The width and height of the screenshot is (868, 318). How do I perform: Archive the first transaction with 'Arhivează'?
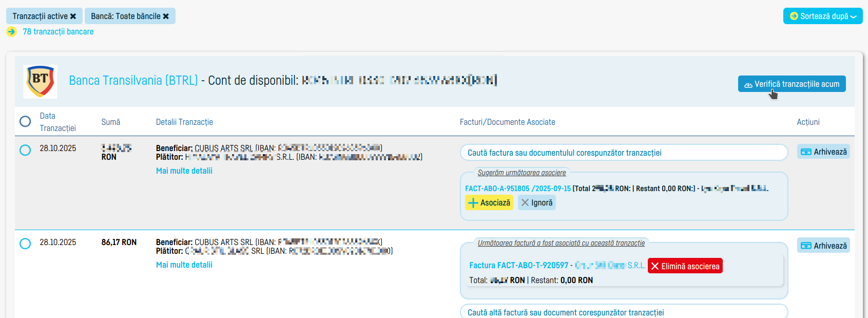pos(823,152)
